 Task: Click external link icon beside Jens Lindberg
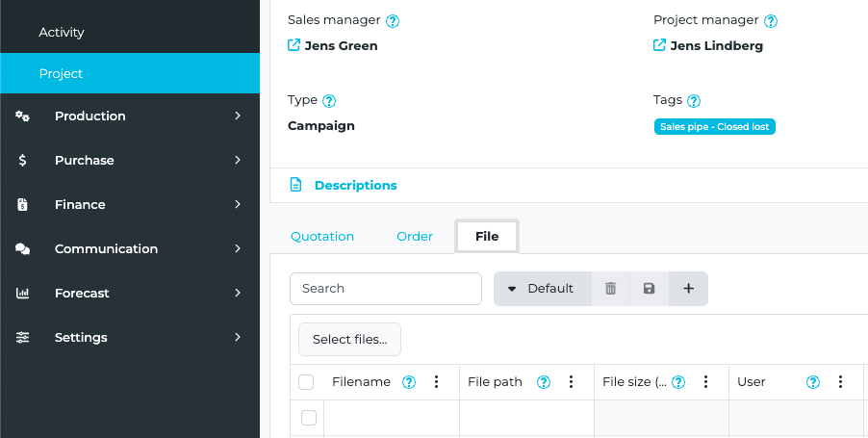659,45
